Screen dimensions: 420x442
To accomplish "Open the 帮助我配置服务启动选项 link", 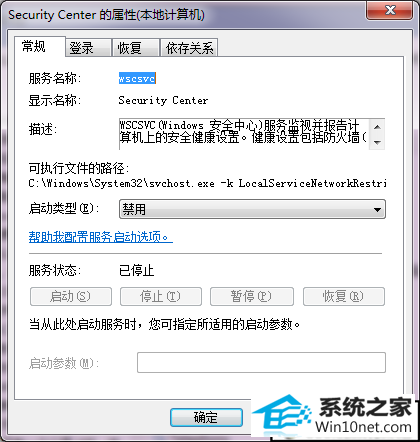I will 100,237.
